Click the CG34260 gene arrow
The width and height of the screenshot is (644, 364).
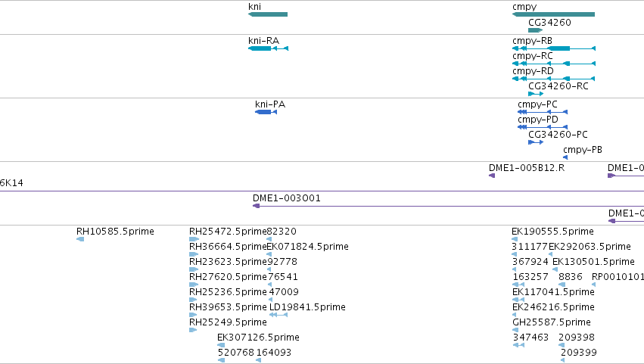536,30
